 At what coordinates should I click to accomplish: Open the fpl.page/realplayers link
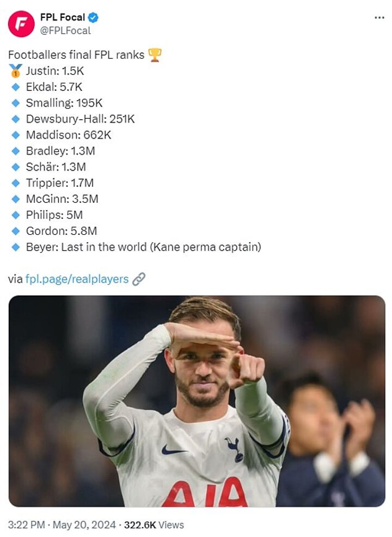pos(77,279)
